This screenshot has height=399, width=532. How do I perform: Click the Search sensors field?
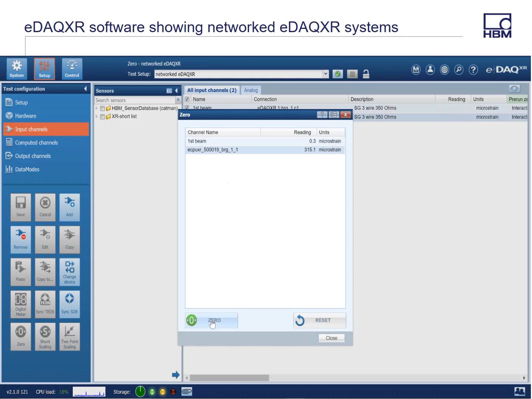point(135,100)
